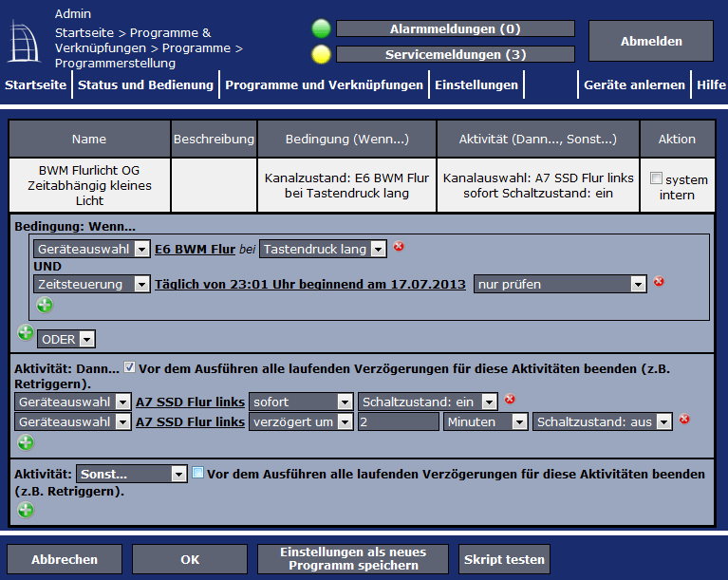This screenshot has width=728, height=580.
Task: Open 'Status und Bedienung' menu
Action: (x=145, y=85)
